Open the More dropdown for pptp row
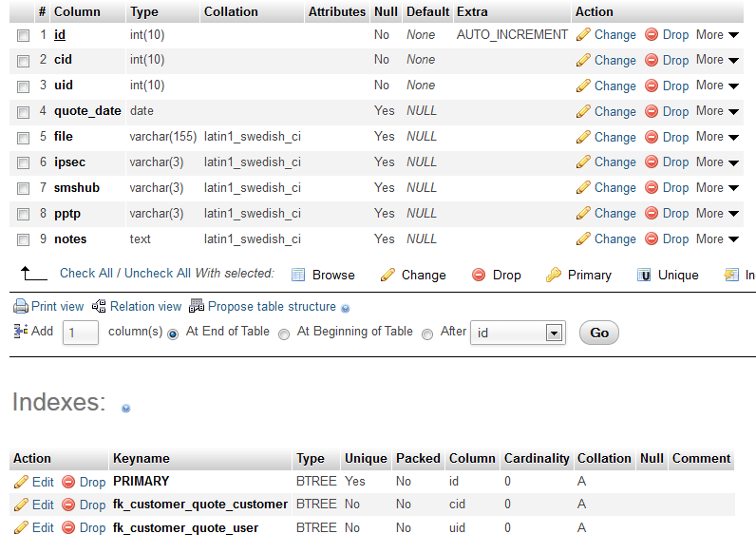This screenshot has height=553, width=756. tap(717, 213)
